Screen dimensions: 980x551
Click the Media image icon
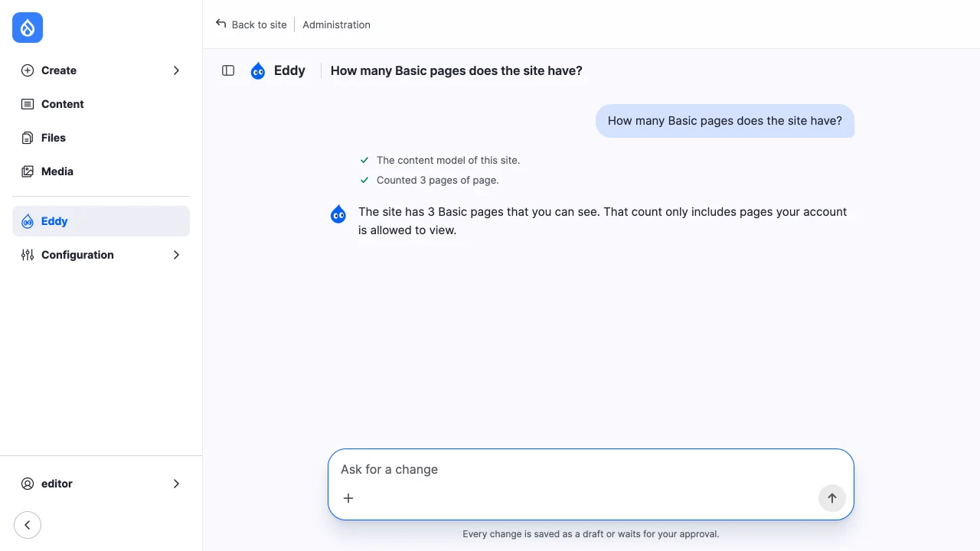pyautogui.click(x=28, y=171)
